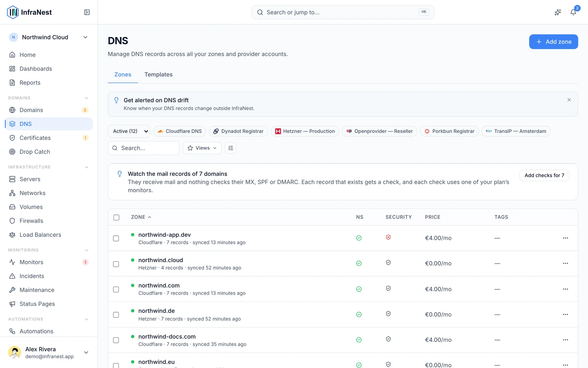Viewport: 588px width, 368px height.
Task: Click the red security shield for northwind-app.dev
Action: point(388,237)
